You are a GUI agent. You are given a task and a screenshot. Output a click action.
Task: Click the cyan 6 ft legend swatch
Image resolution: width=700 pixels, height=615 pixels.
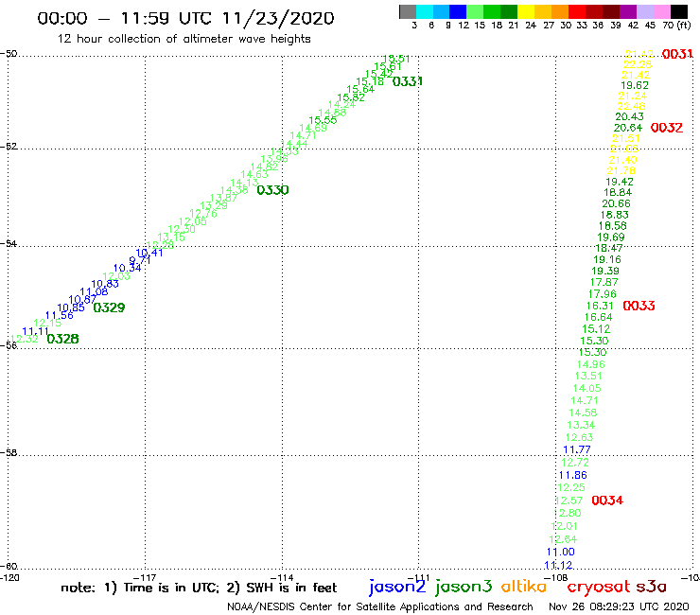425,11
